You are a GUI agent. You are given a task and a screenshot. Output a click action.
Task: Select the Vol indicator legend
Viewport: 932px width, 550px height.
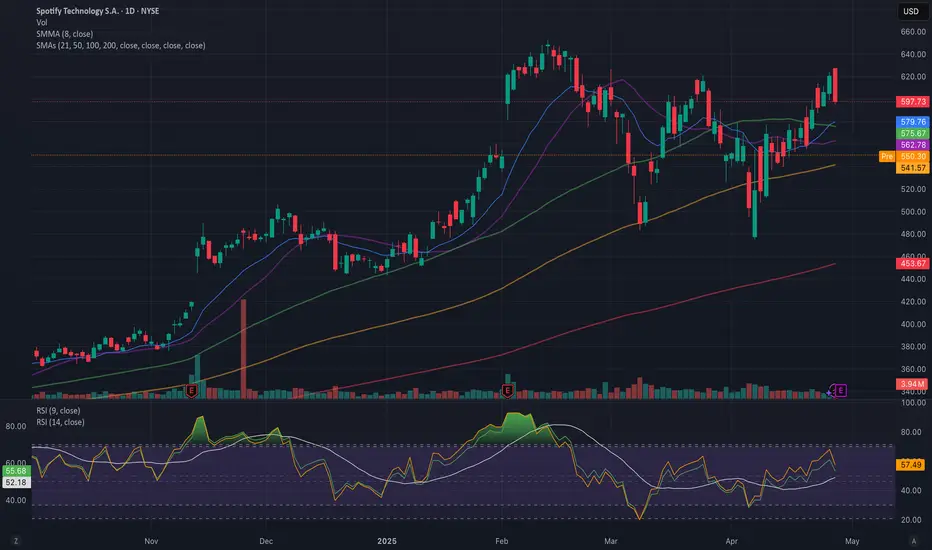click(42, 23)
